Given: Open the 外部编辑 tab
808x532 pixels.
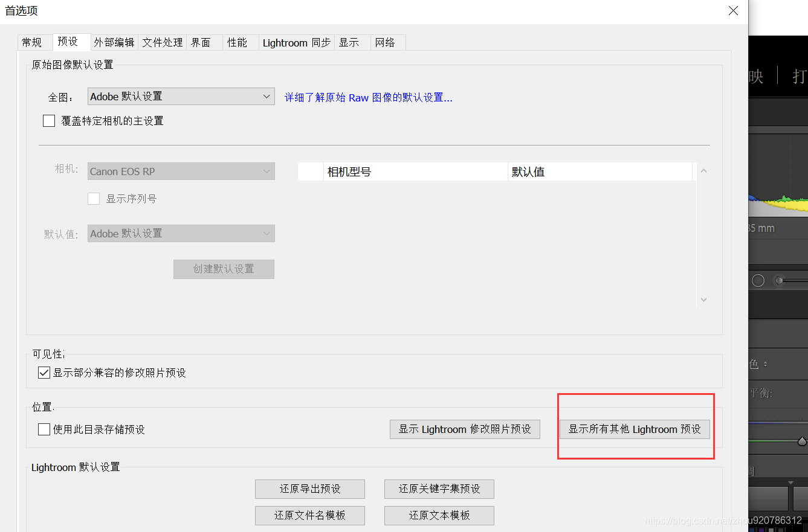Looking at the screenshot, I should click(114, 42).
